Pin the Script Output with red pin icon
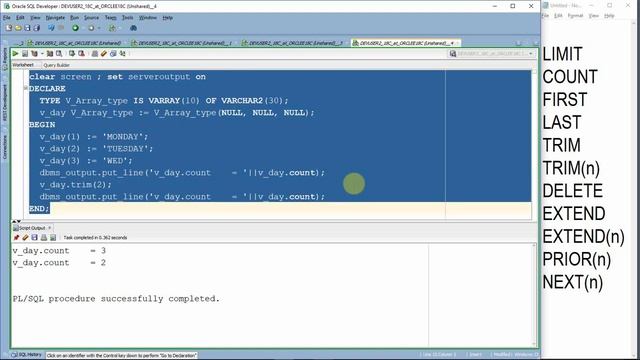This screenshot has height=360, width=640. [16, 238]
